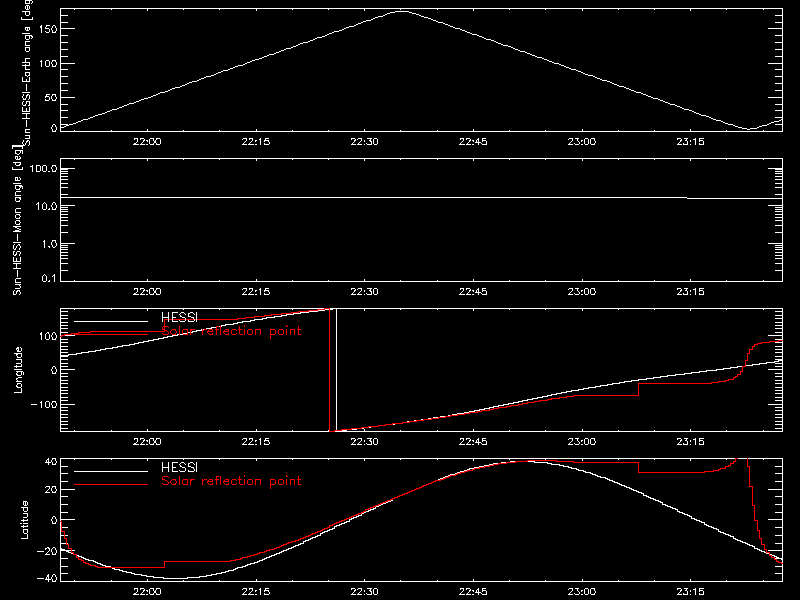The image size is (800, 600).
Task: Click 23:15 time label under Longitude plot
Action: [690, 442]
